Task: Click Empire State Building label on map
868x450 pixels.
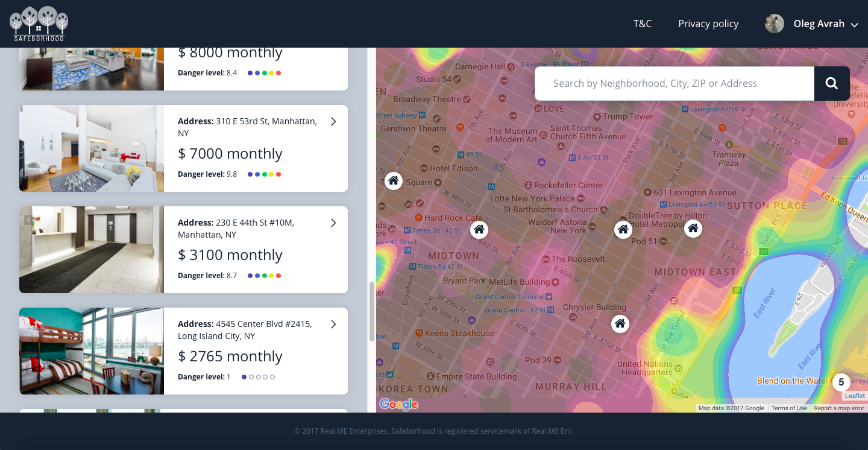Action: tap(476, 376)
